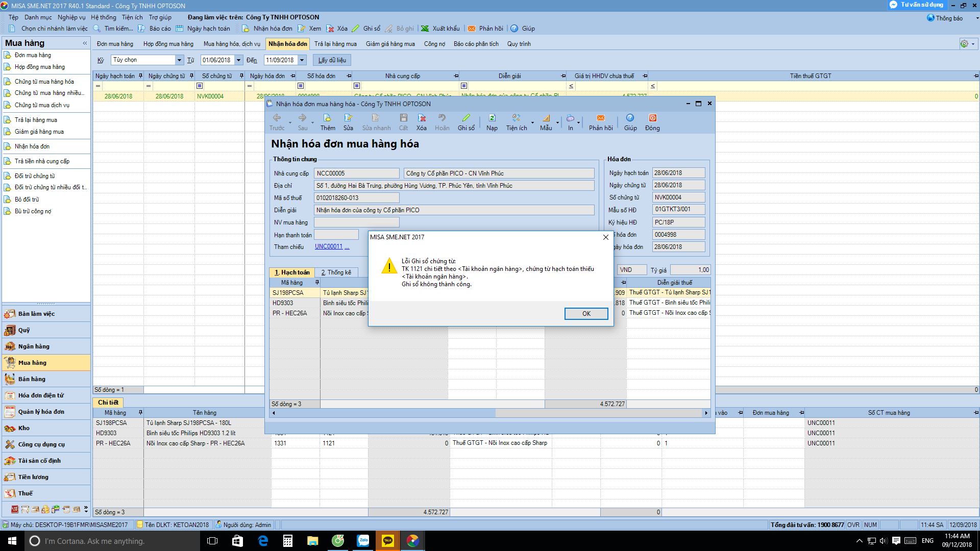This screenshot has height=551, width=980.
Task: Open Bù trừ công nợ in sidebar
Action: click(33, 211)
